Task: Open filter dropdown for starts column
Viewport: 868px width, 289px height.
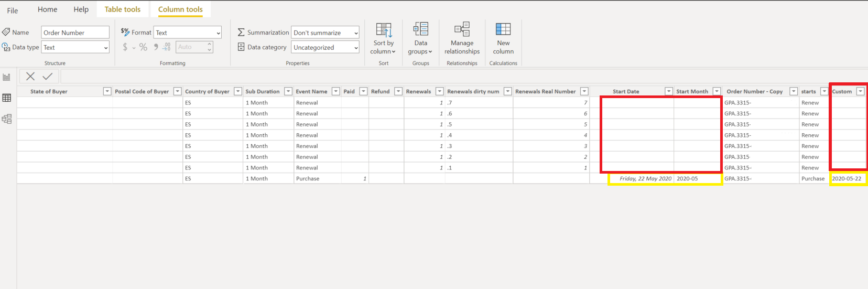Action: tap(824, 91)
